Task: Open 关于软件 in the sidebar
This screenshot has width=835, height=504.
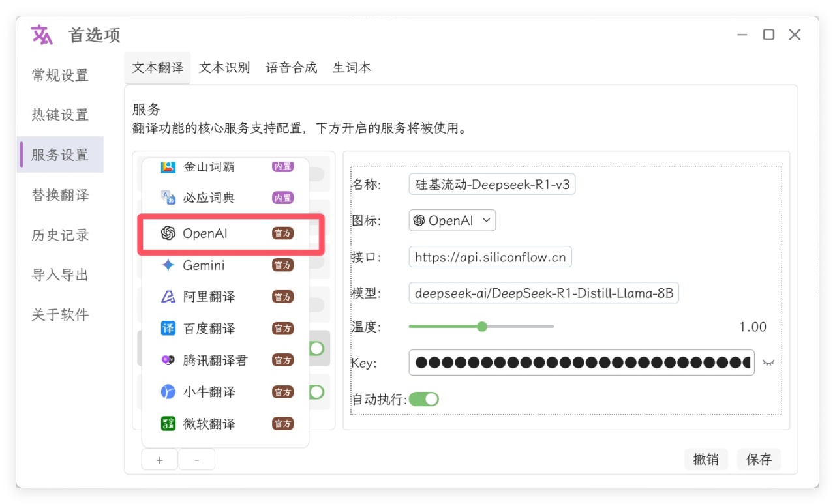Action: [x=60, y=314]
